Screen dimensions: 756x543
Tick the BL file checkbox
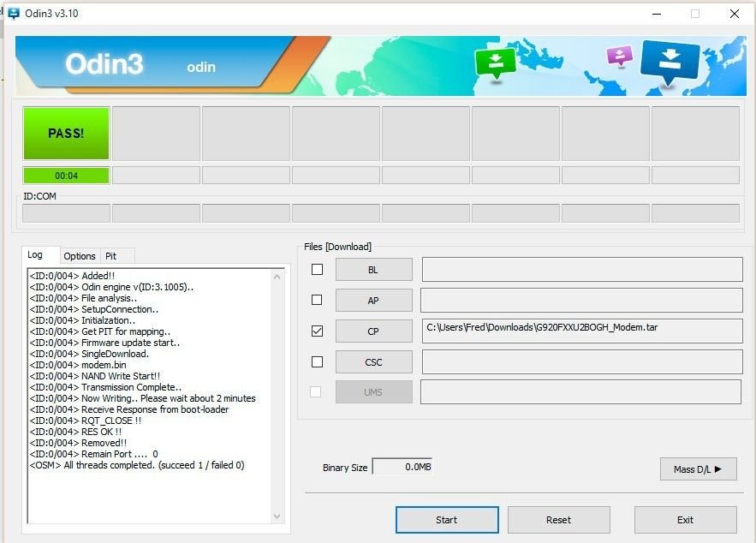[317, 269]
